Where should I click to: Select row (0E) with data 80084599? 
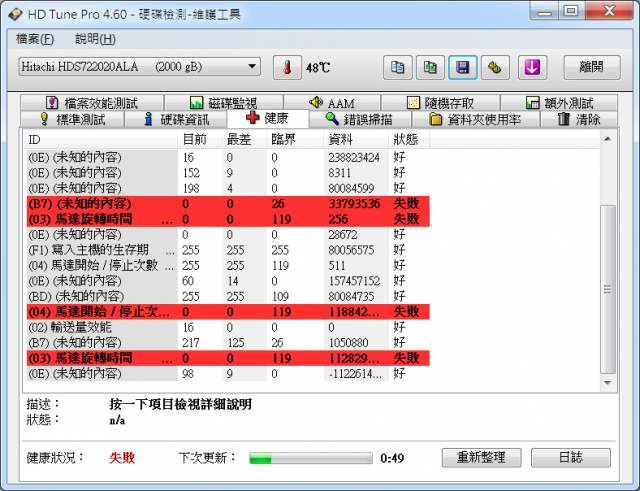click(228, 188)
